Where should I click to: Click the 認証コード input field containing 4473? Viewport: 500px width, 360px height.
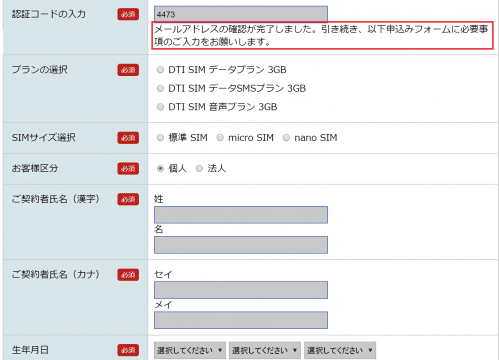click(x=241, y=14)
